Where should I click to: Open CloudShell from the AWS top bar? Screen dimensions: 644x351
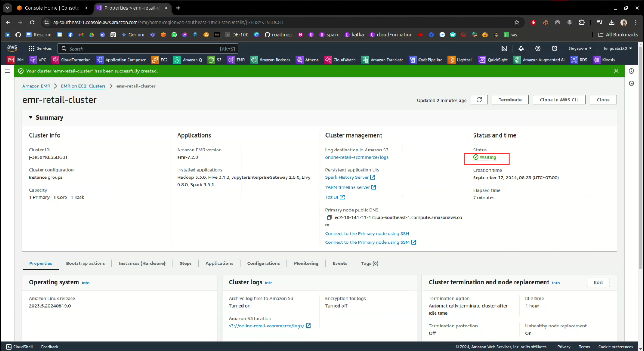(x=504, y=49)
